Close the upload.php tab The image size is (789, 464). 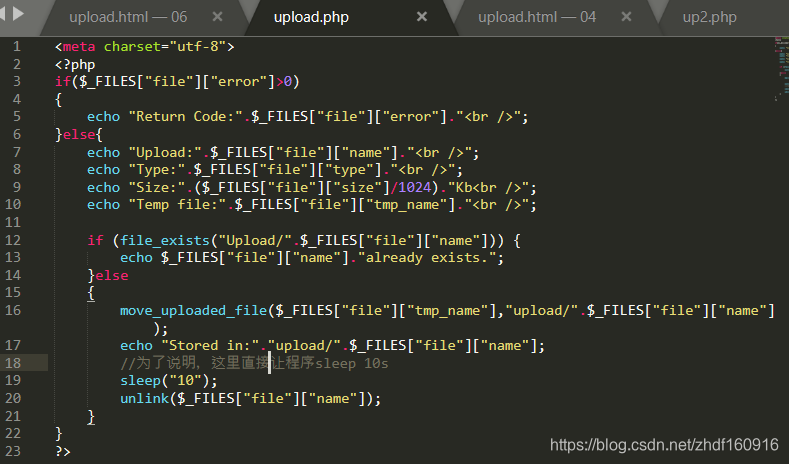click(x=422, y=17)
